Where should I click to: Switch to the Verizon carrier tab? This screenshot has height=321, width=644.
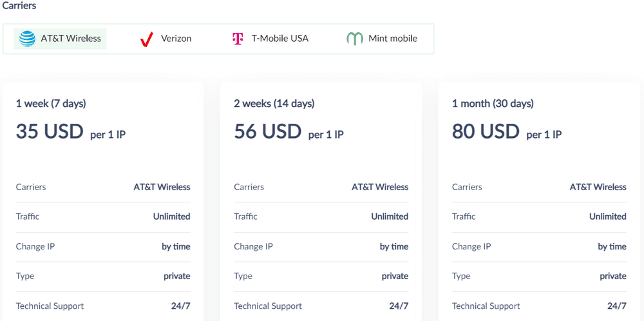point(166,39)
